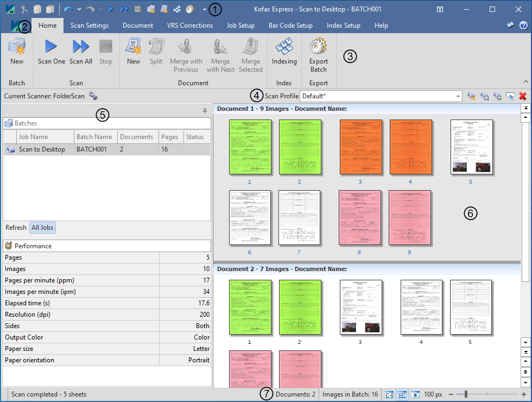Switch to the VRS Corrections tab
Screen dimensions: 532x402
[x=189, y=26]
